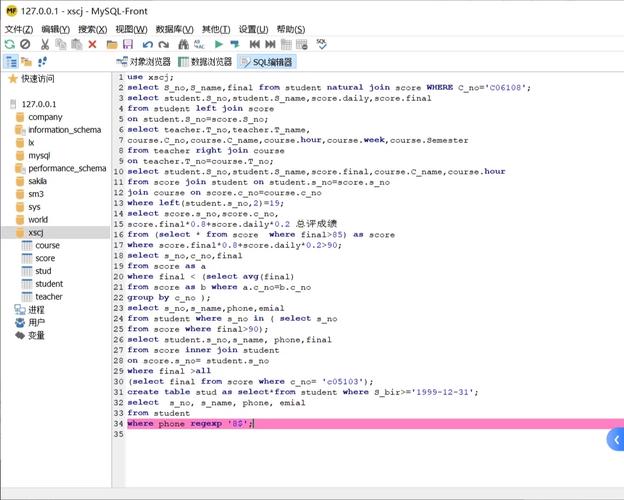
Task: Click the SQL check/format icon
Action: (322, 44)
